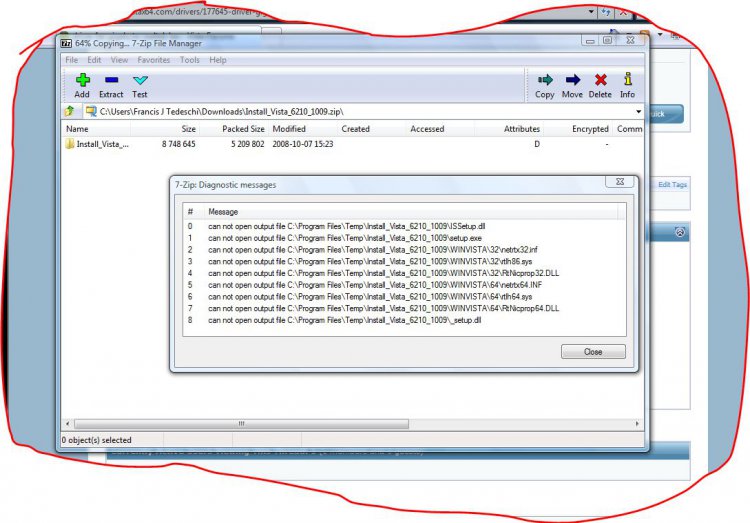Screen dimensions: 750x523
Task: Open the Favorites menu
Action: coord(154,60)
